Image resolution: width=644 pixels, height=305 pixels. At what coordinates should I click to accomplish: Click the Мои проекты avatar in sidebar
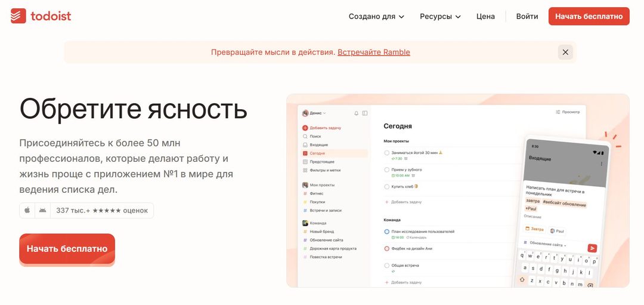coord(305,185)
